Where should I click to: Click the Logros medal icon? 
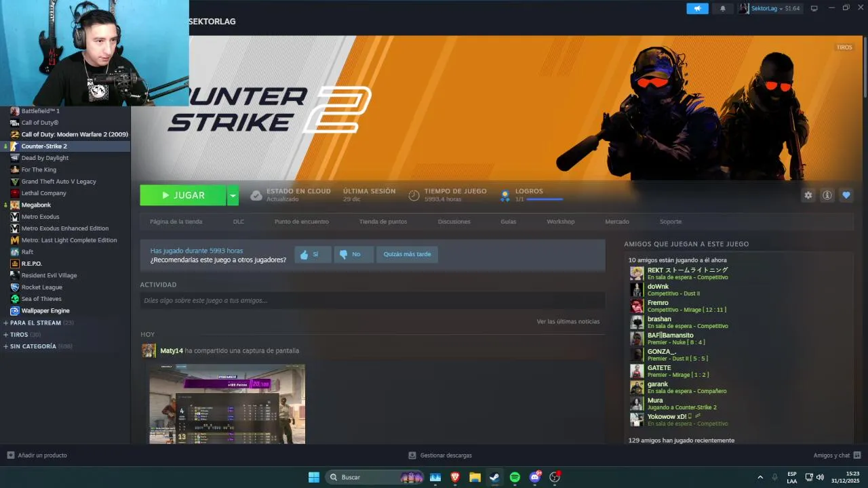505,195
